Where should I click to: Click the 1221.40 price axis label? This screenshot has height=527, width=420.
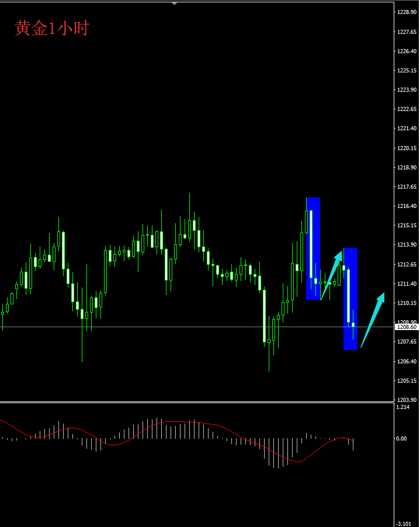[407, 129]
